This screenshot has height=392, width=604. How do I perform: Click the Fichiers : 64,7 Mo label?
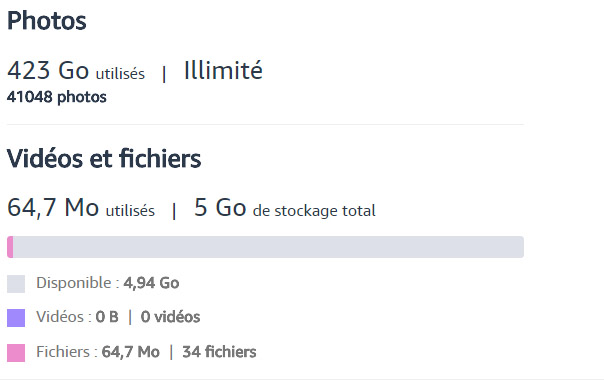(98, 352)
